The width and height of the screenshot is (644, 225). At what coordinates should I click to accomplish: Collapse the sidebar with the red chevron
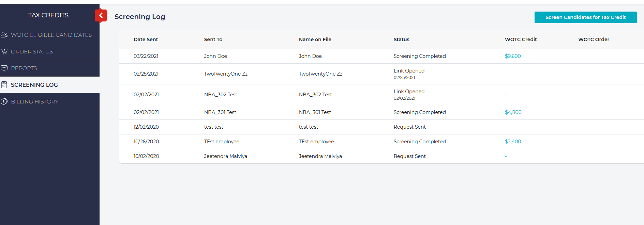(x=101, y=15)
